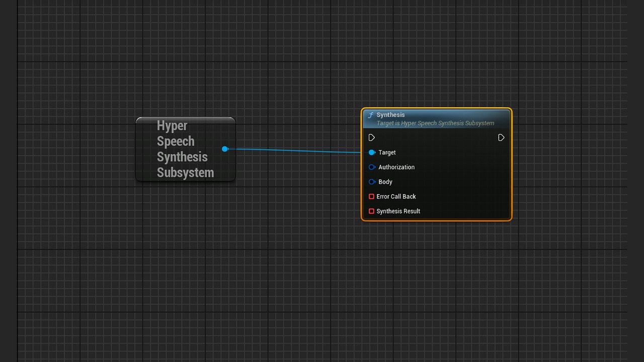The image size is (644, 362).
Task: Select the Synthesis function node by its title
Action: coord(390,115)
